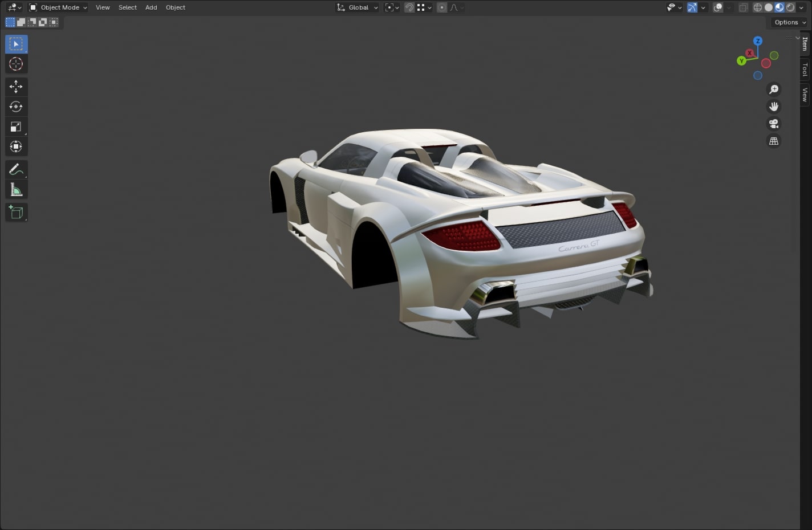Set selection mode to new selection
This screenshot has width=812, height=530.
pos(10,22)
